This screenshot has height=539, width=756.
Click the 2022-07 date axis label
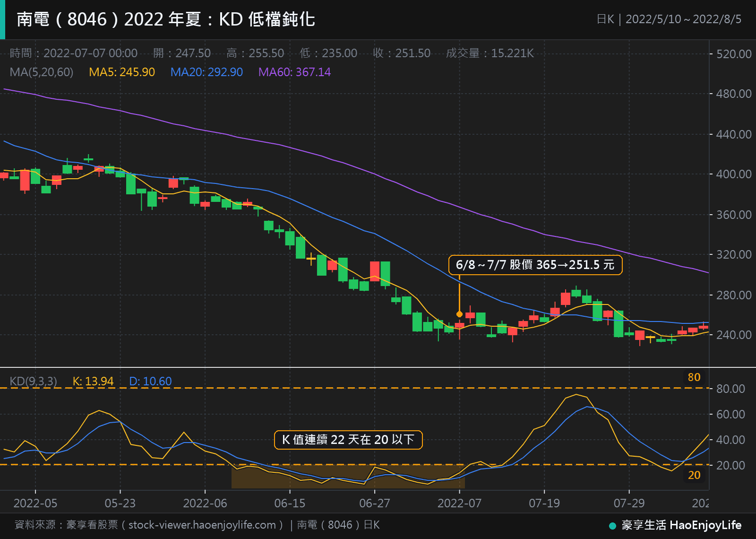(459, 503)
